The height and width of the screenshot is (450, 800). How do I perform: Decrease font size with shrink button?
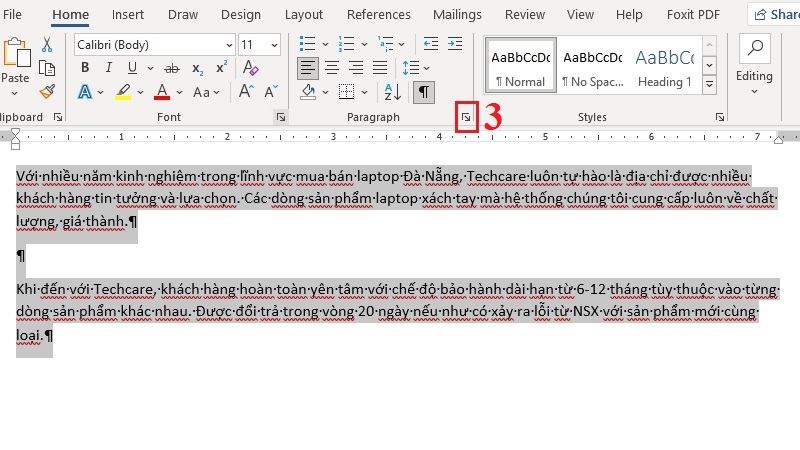[x=271, y=92]
